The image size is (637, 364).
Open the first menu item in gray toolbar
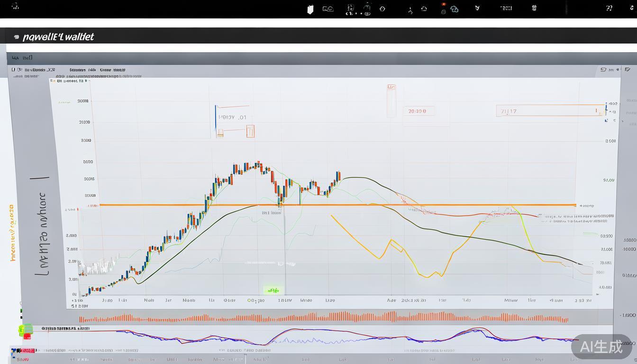(15, 58)
